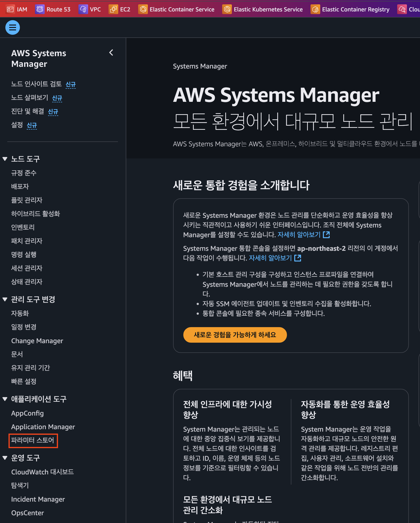Image resolution: width=420 pixels, height=523 pixels.
Task: Click Elastic Container Registry label in top bar
Action: [x=356, y=9]
